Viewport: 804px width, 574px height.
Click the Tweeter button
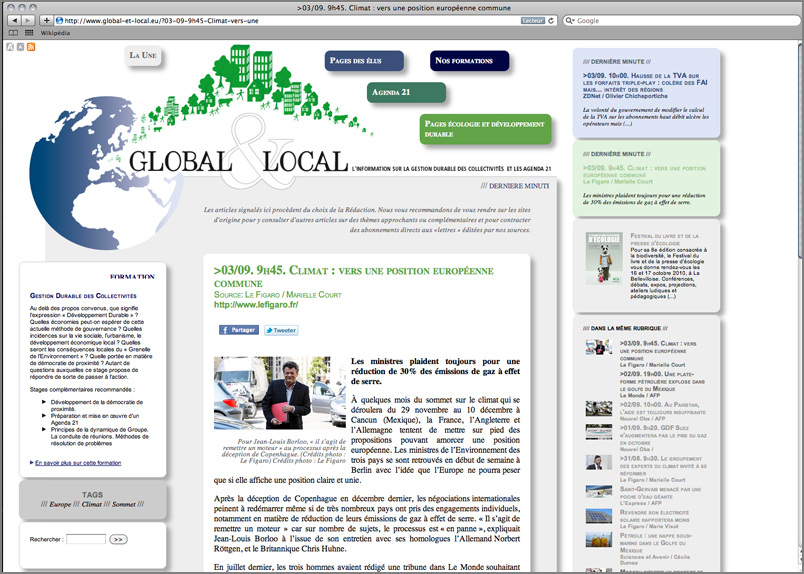281,330
